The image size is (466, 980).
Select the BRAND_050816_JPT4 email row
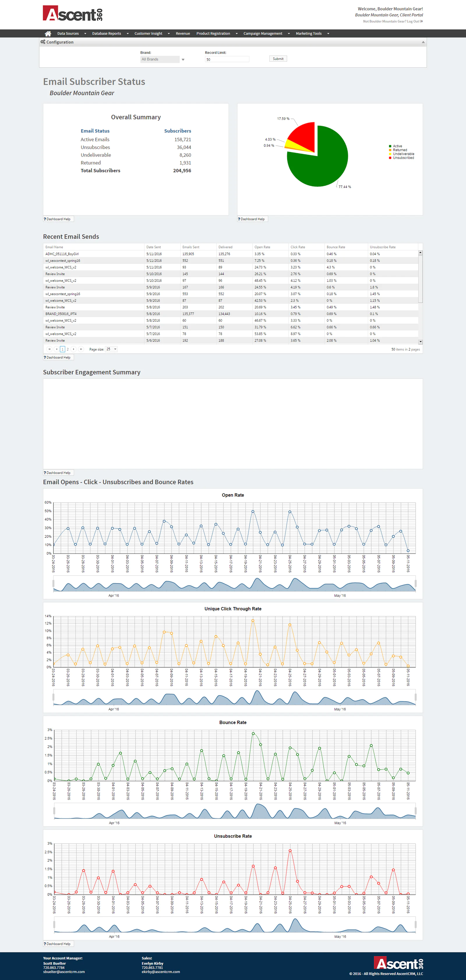pos(231,314)
